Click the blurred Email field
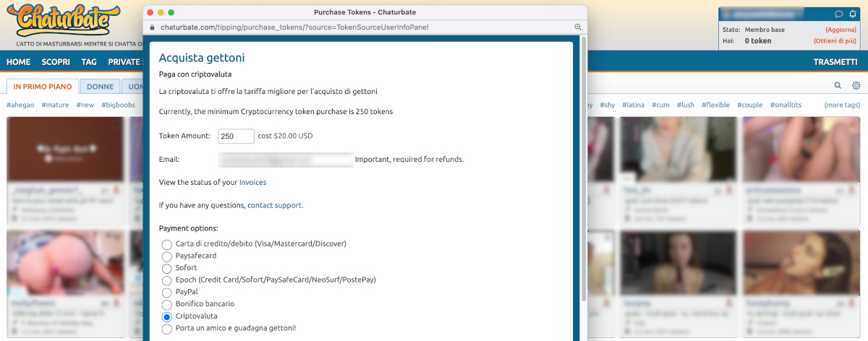 (285, 160)
